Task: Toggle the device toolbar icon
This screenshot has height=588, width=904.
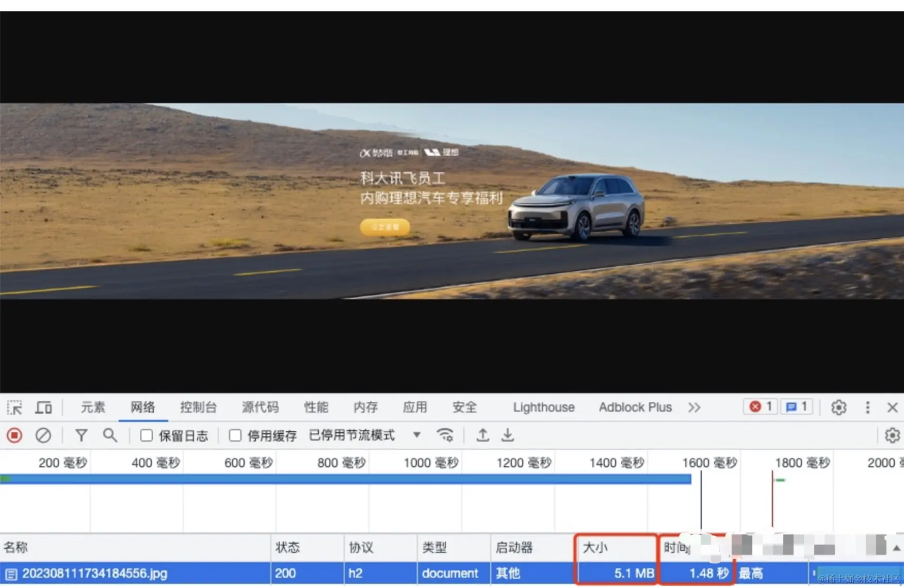Action: pos(43,407)
